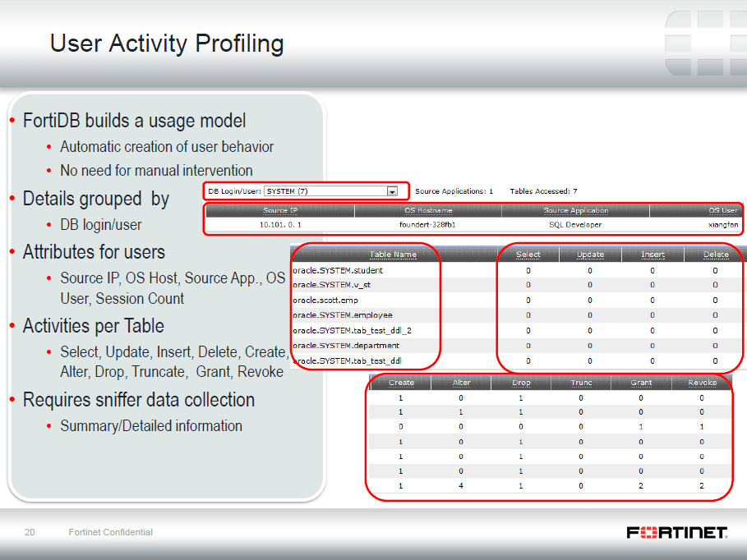Click the Drop column header
Viewport: 747px width, 560px height.
pyautogui.click(x=521, y=383)
